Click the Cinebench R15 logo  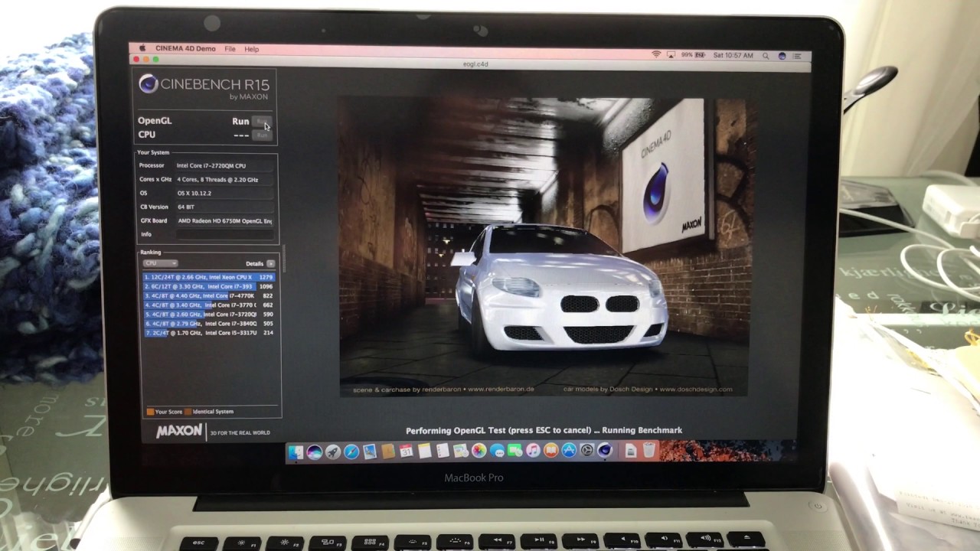(x=204, y=86)
